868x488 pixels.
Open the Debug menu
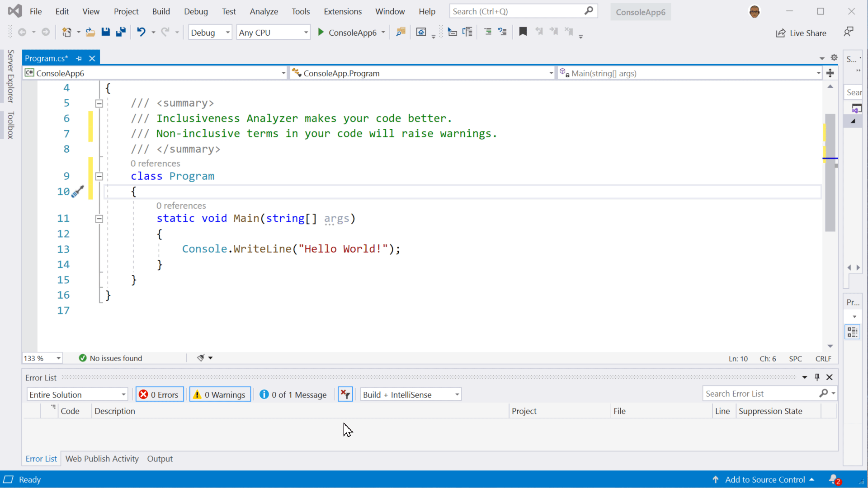(x=196, y=11)
